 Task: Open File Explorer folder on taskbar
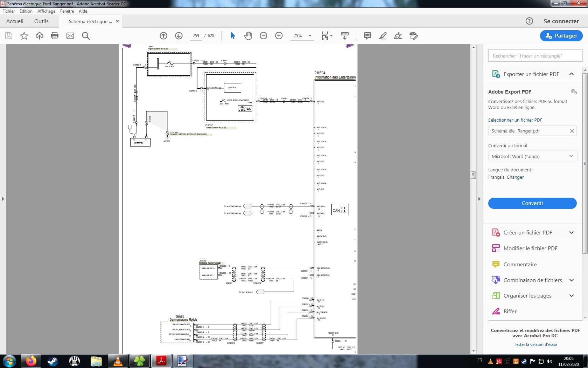pyautogui.click(x=96, y=361)
